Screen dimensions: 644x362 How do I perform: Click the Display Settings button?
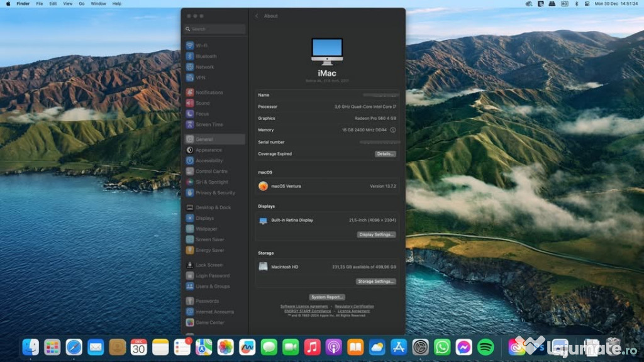376,235
